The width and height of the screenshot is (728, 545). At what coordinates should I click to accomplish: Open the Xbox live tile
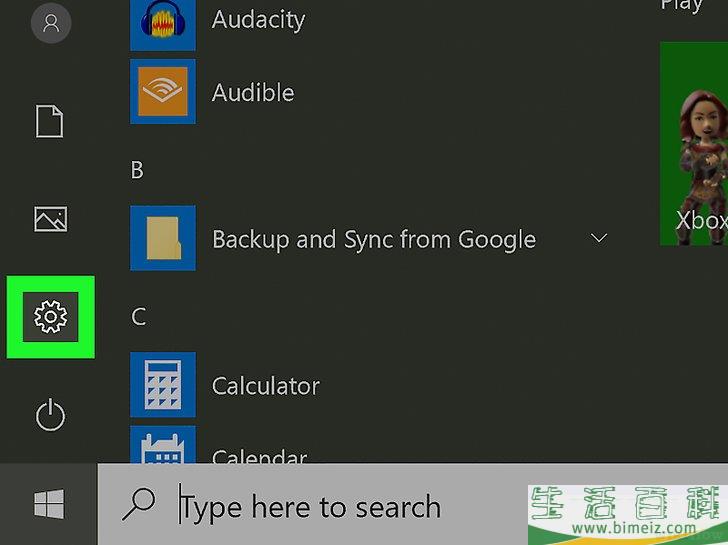click(x=694, y=143)
